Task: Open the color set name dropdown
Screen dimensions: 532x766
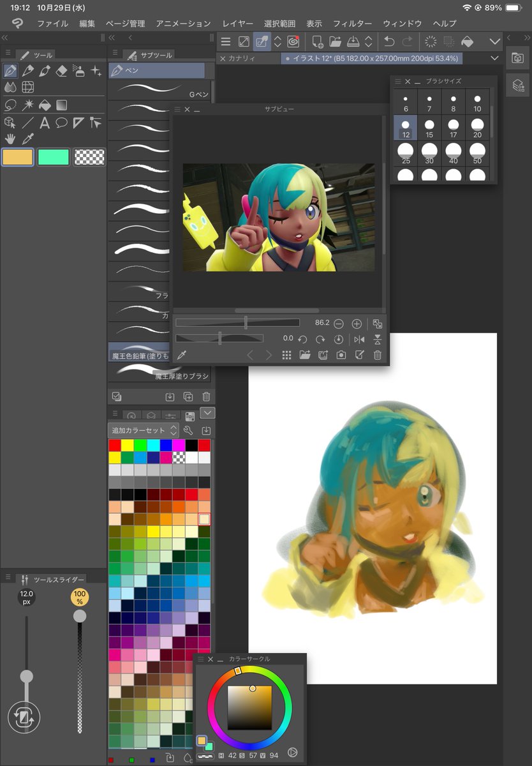Action: click(143, 430)
